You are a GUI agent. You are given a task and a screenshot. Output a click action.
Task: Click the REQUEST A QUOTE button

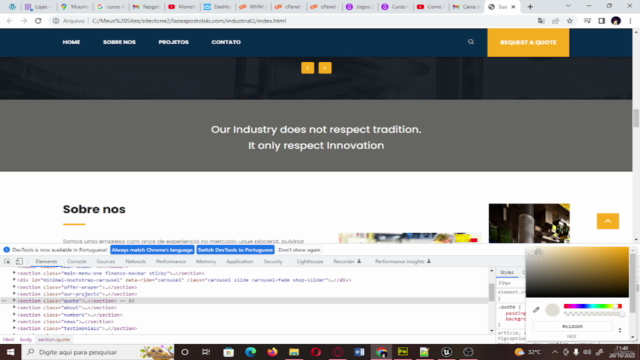coord(528,42)
